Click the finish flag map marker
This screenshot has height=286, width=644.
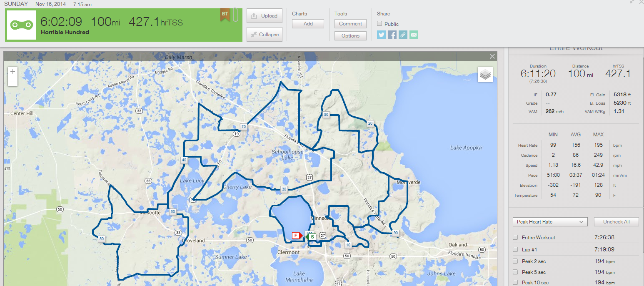pyautogui.click(x=297, y=236)
